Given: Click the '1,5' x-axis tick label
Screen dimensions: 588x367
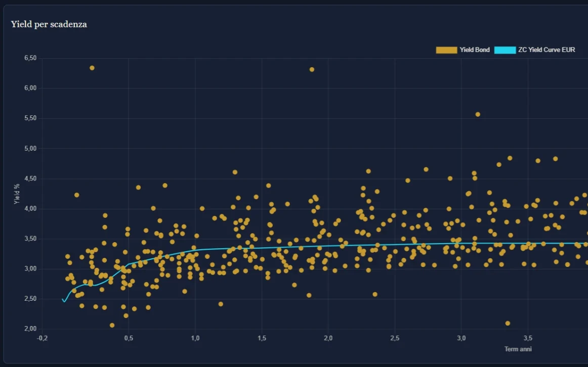Looking at the screenshot, I should click(262, 338).
